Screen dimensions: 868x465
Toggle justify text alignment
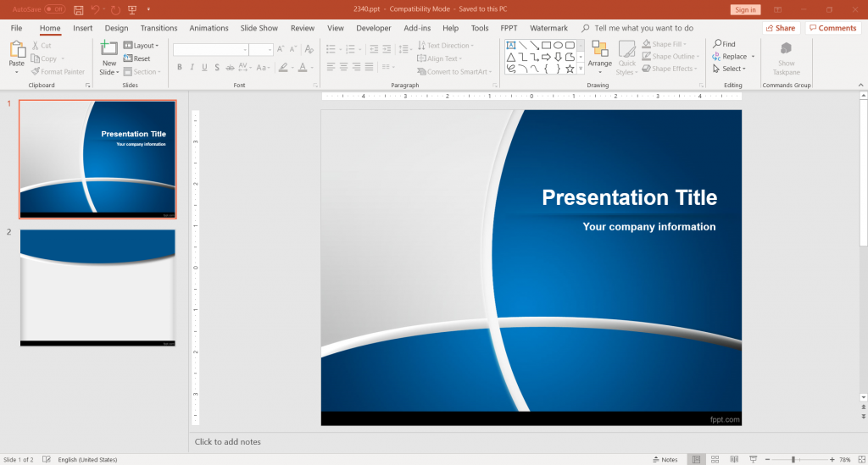[370, 67]
